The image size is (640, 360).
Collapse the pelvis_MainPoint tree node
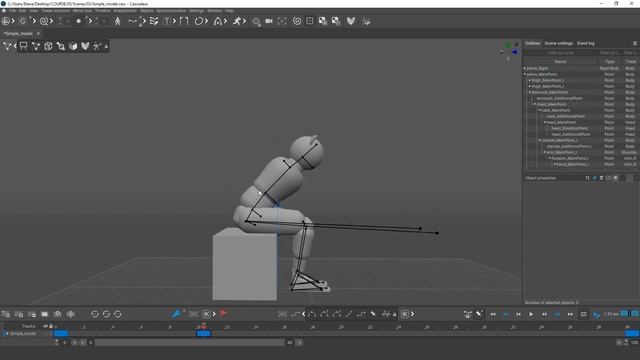[525, 74]
